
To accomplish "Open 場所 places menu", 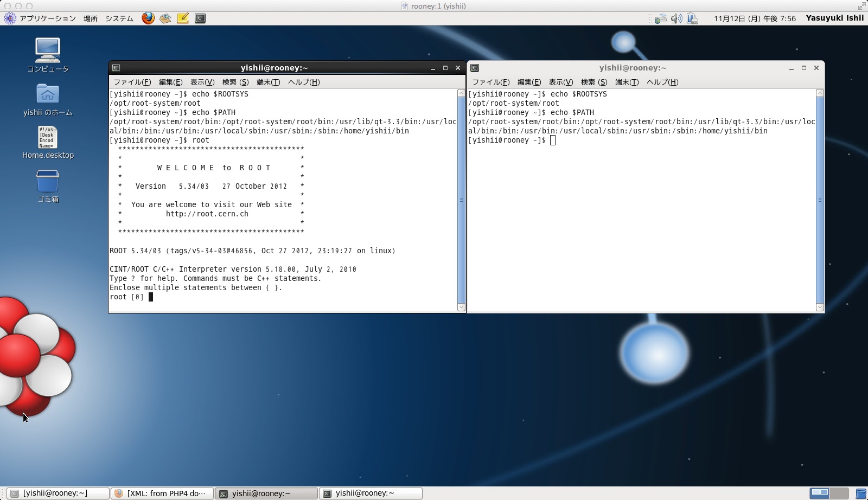I will (91, 18).
